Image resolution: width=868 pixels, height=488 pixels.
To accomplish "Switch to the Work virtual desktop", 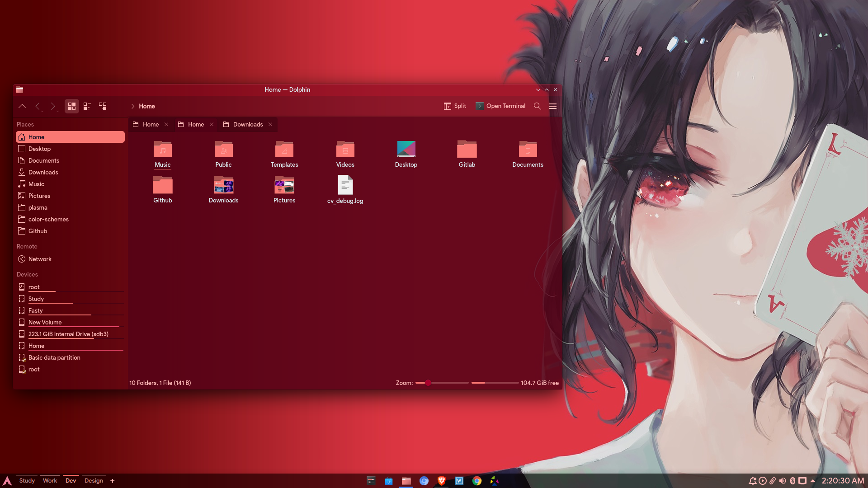I will (x=50, y=481).
